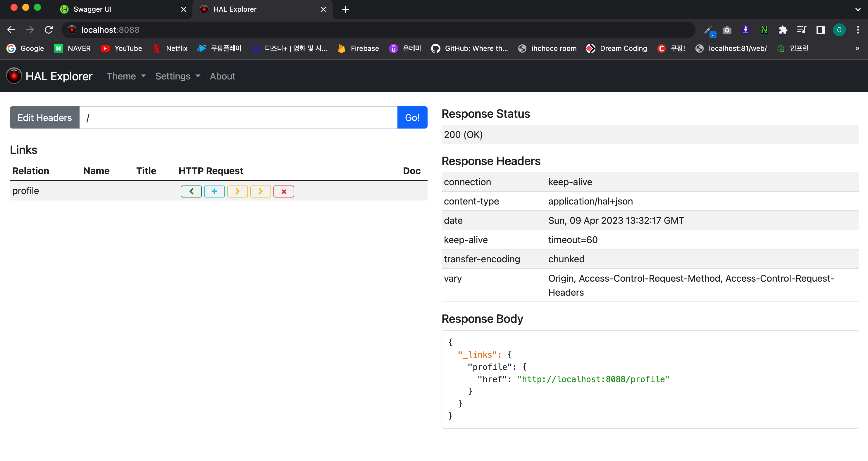Click the green G profile avatar

click(x=839, y=30)
